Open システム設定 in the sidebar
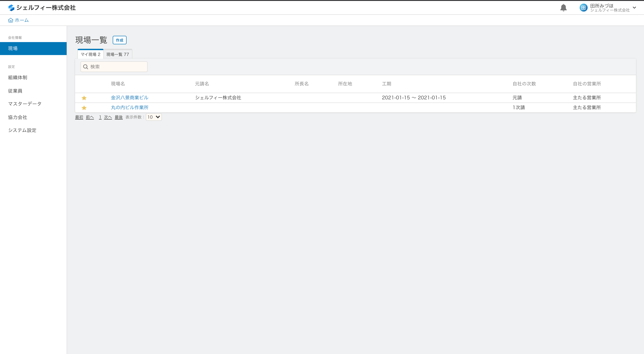Viewport: 644px width, 354px height. point(22,130)
